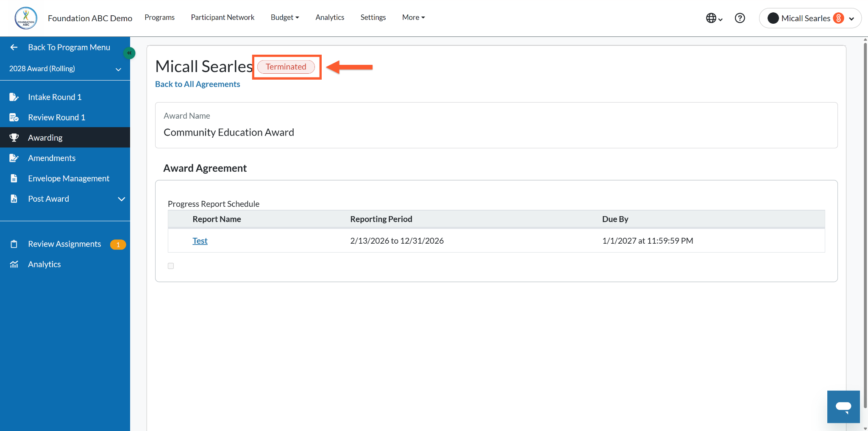Click the Terminated status badge
The image size is (868, 431).
[286, 67]
